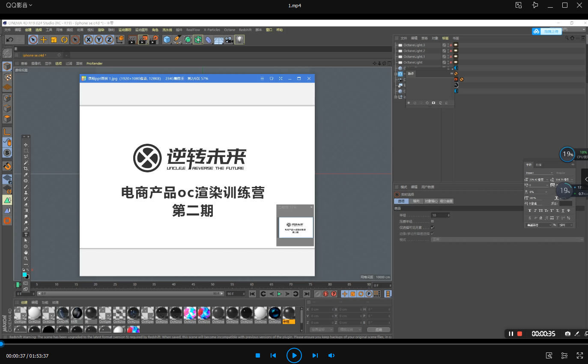Click the light bulb icon in toolbar
588x364 pixels.
click(x=240, y=40)
